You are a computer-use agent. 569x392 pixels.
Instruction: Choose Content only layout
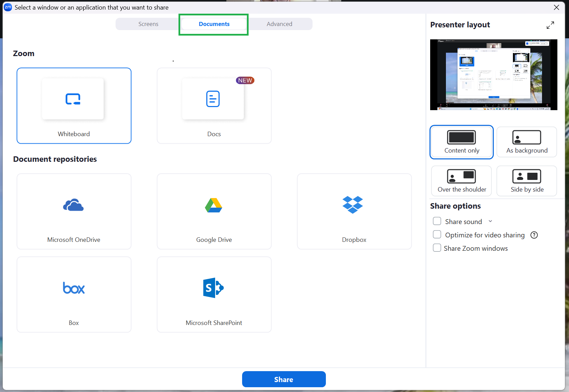[x=462, y=142]
